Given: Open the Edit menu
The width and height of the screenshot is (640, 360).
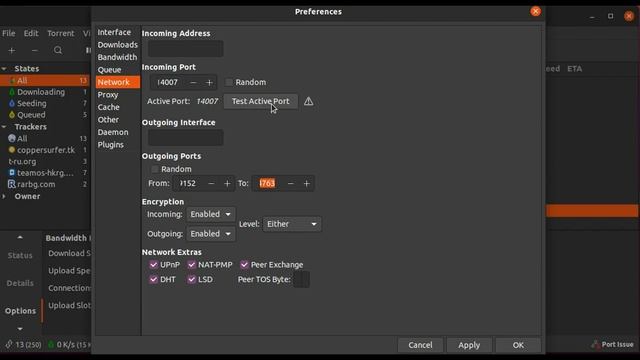Looking at the screenshot, I should click(31, 33).
